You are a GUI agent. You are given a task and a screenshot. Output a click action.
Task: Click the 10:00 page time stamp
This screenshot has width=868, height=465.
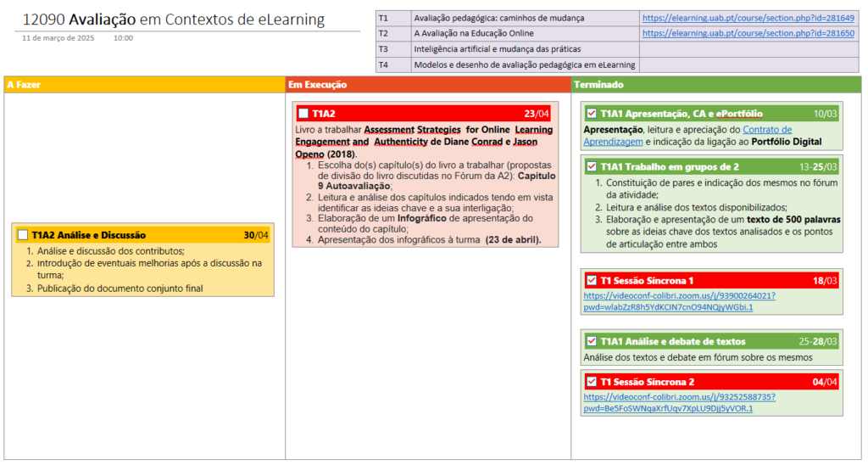pyautogui.click(x=123, y=38)
